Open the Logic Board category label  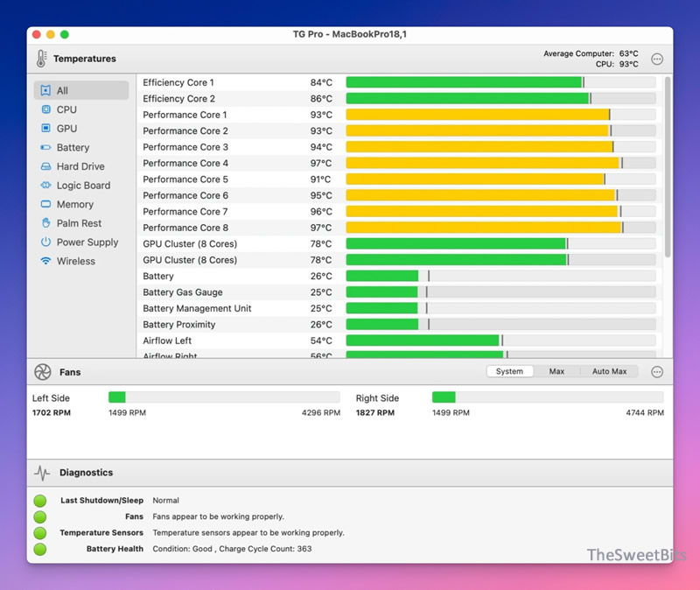(x=83, y=186)
